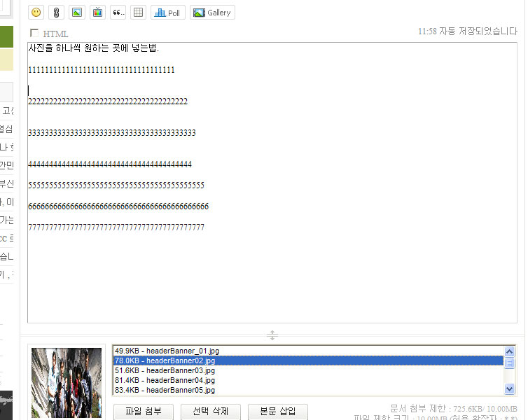Image resolution: width=528 pixels, height=420 pixels.
Task: Open the emoticon smiley picker
Action: [36, 13]
